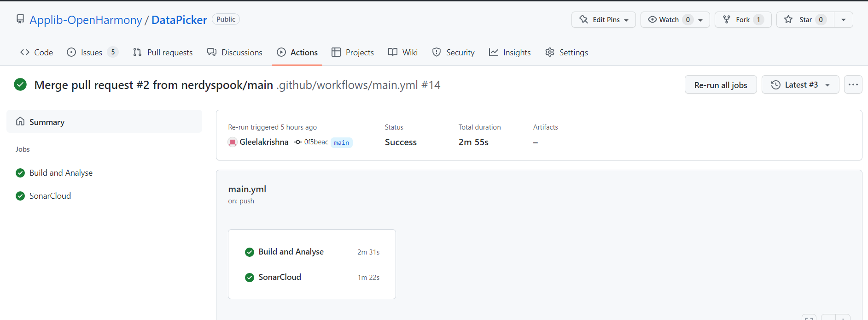Click the Re-run triggered 5 hours ago text

coord(272,127)
